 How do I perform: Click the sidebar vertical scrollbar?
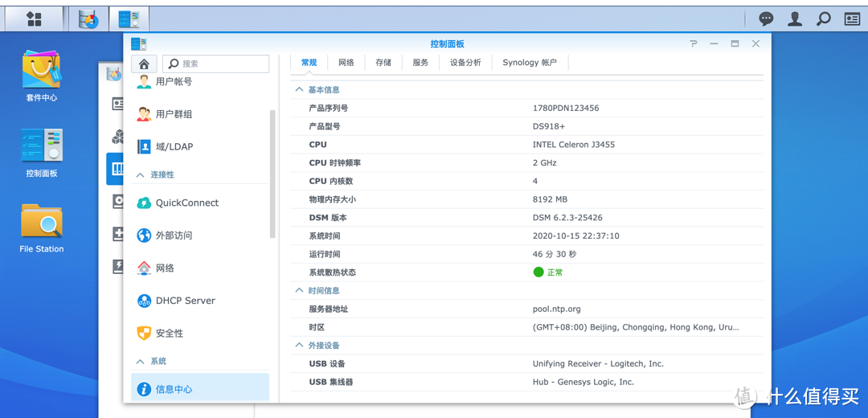pos(272,174)
